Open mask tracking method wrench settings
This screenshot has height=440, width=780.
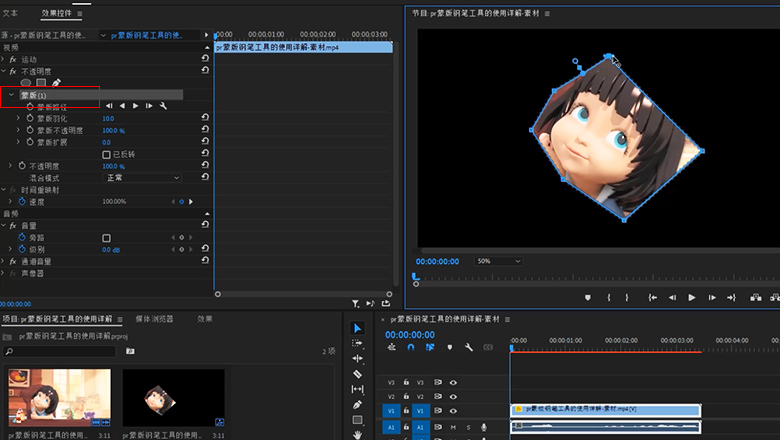click(163, 106)
